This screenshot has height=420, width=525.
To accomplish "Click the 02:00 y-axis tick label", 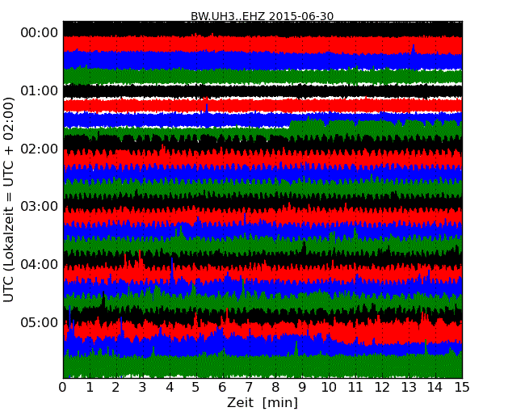I will point(40,149).
